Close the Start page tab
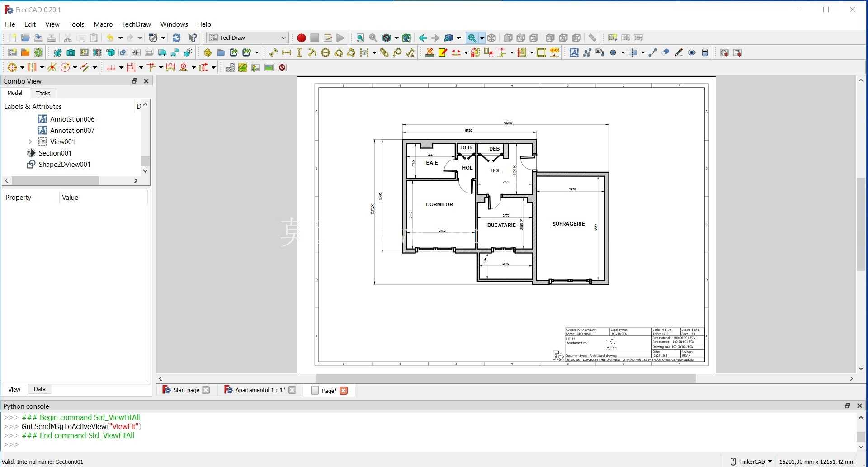Viewport: 868px width, 467px height. coord(206,390)
